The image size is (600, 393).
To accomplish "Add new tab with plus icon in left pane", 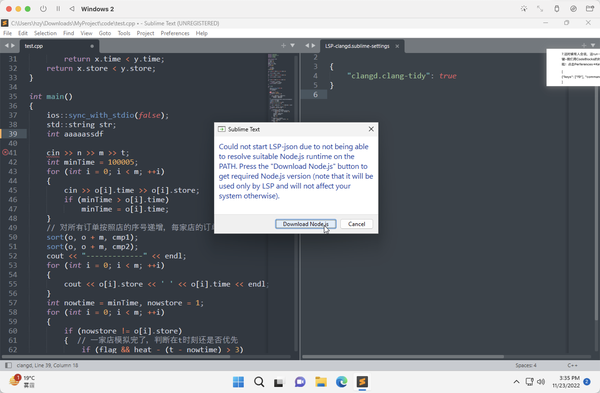I will (x=283, y=46).
